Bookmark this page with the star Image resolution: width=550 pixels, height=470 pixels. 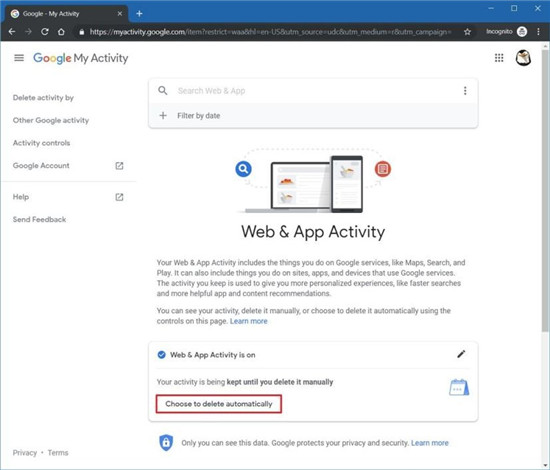[467, 32]
